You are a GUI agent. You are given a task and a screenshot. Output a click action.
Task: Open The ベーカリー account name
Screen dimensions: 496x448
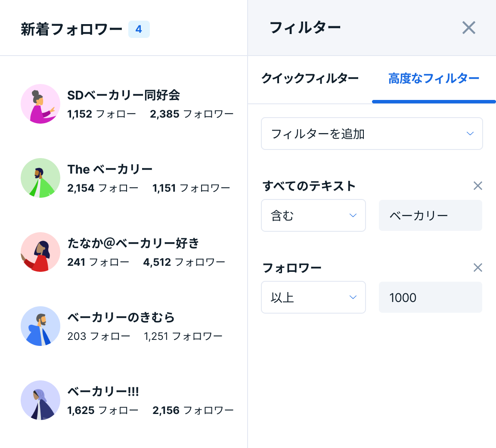click(x=110, y=169)
